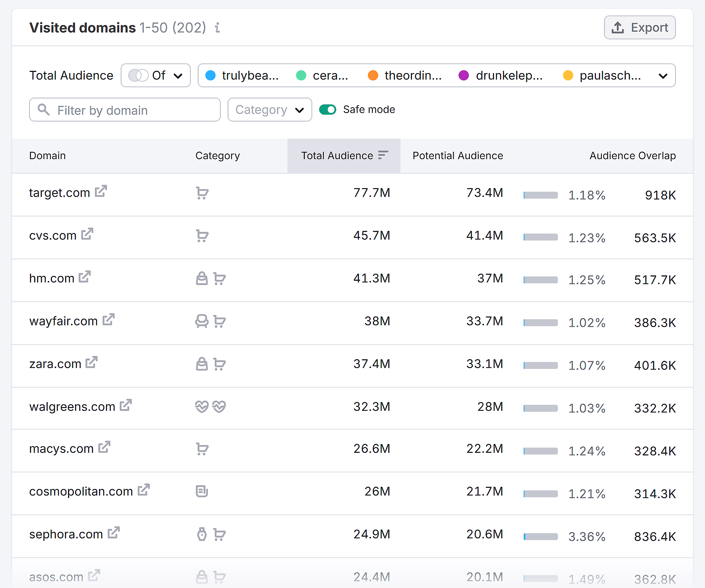Click green cera... domain color dot
The image size is (705, 588).
[301, 76]
